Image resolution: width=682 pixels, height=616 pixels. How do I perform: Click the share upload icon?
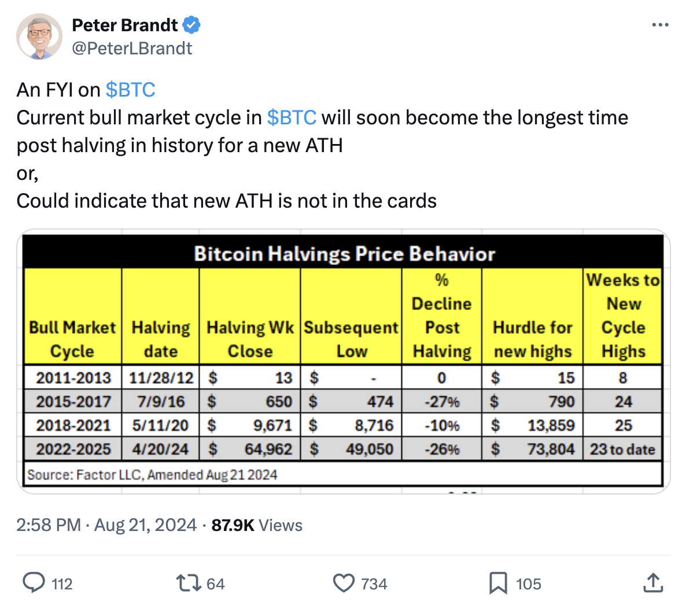(653, 583)
